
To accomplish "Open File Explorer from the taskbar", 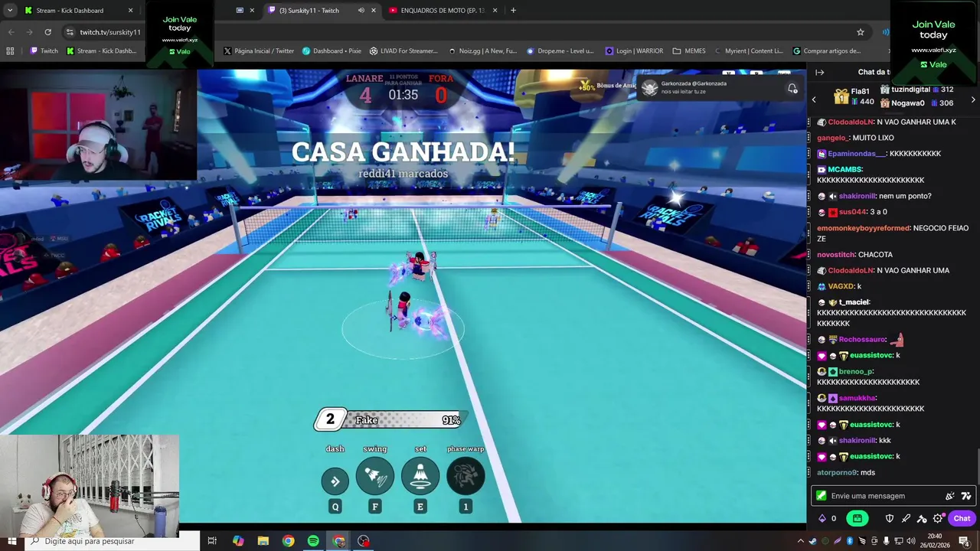I will click(263, 541).
